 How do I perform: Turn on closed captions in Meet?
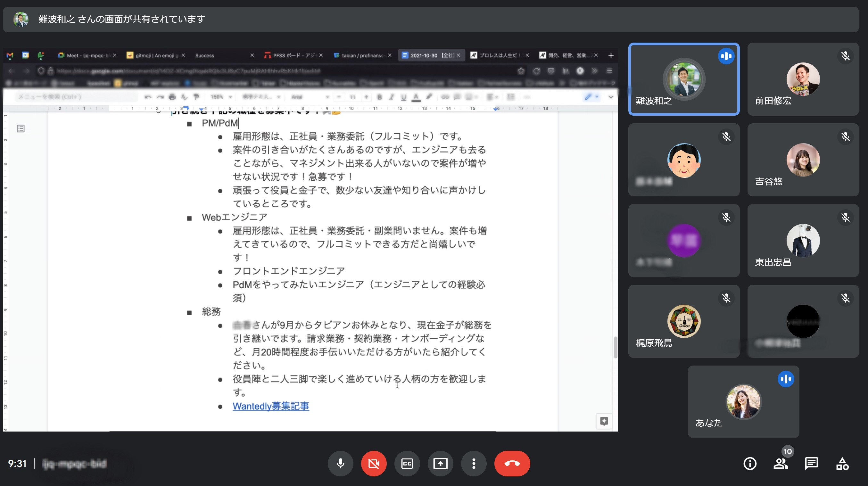407,464
